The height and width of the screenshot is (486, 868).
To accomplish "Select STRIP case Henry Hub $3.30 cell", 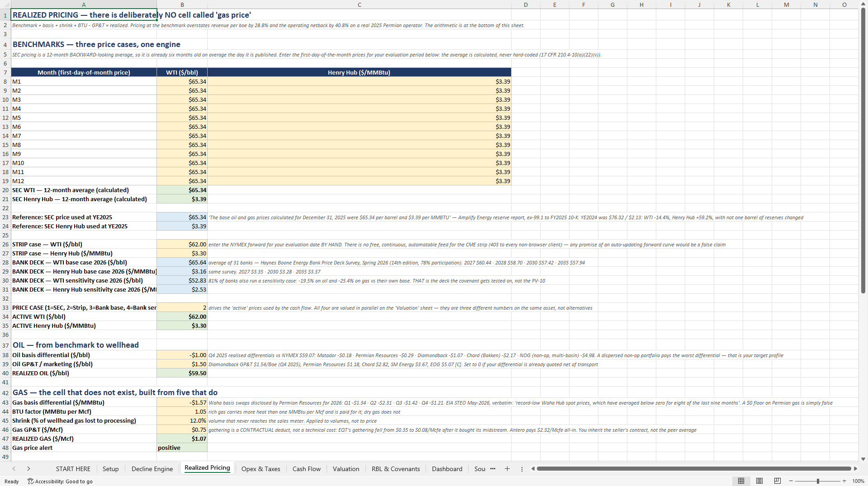I will [x=182, y=253].
